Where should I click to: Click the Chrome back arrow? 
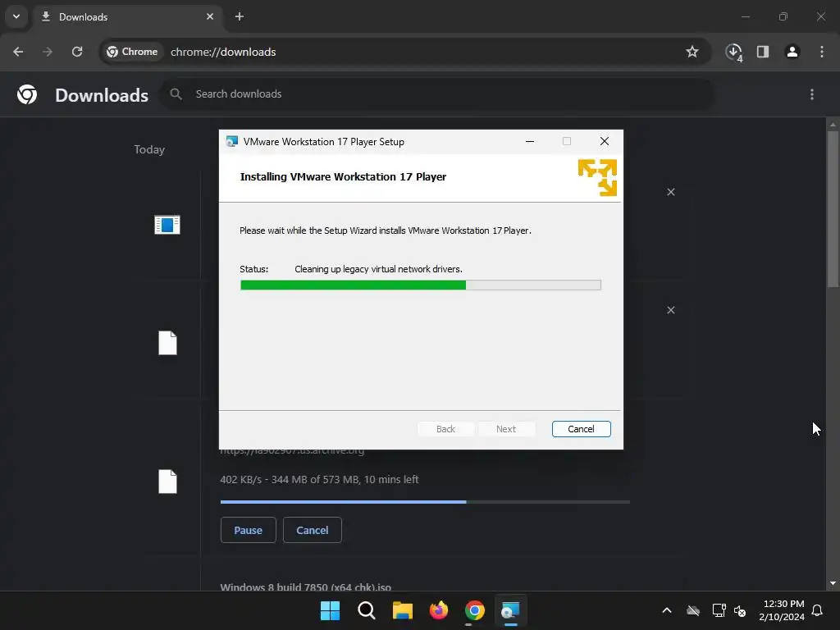tap(18, 52)
